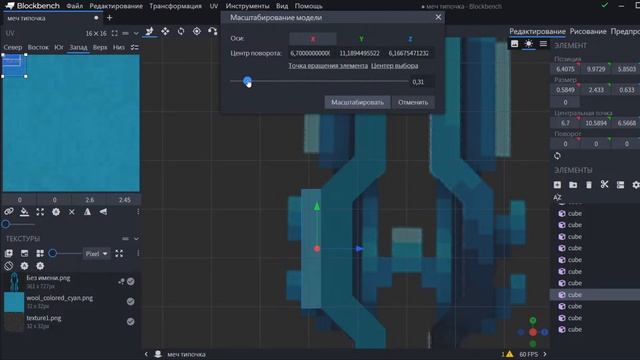Viewport: 640px width, 360px height.
Task: Click the scissors cut icon in the Elements panel
Action: pyautogui.click(x=604, y=185)
